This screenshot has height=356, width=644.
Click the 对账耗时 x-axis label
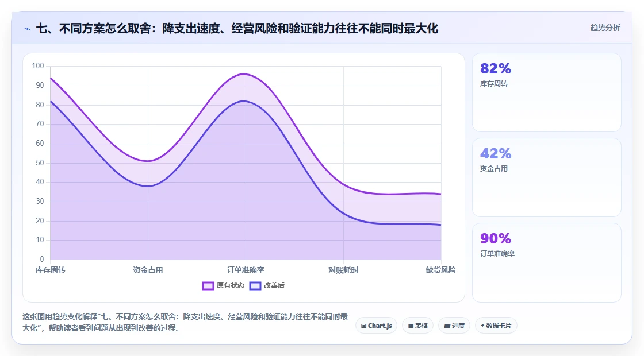[343, 270]
